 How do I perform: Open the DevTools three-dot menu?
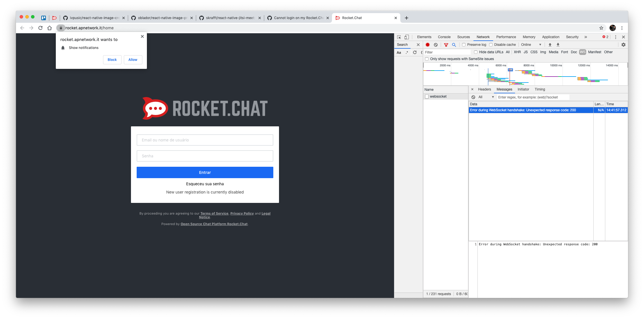click(x=616, y=37)
